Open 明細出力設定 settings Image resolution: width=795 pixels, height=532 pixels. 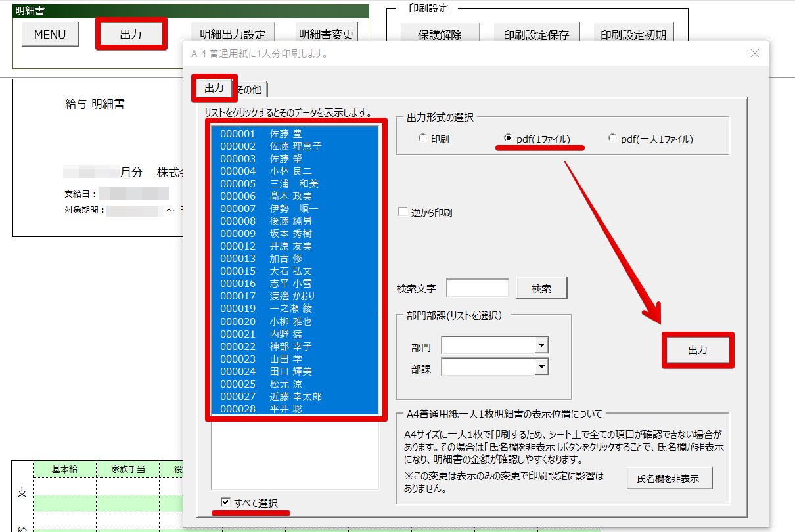click(x=233, y=35)
